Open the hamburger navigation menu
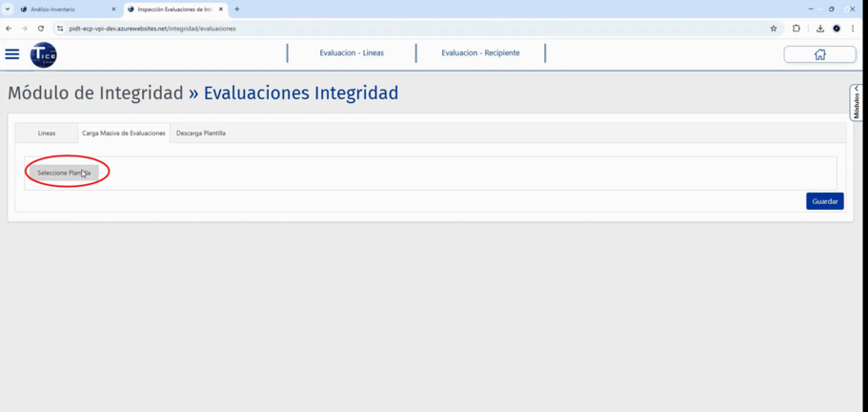Image resolution: width=868 pixels, height=412 pixels. [x=12, y=54]
